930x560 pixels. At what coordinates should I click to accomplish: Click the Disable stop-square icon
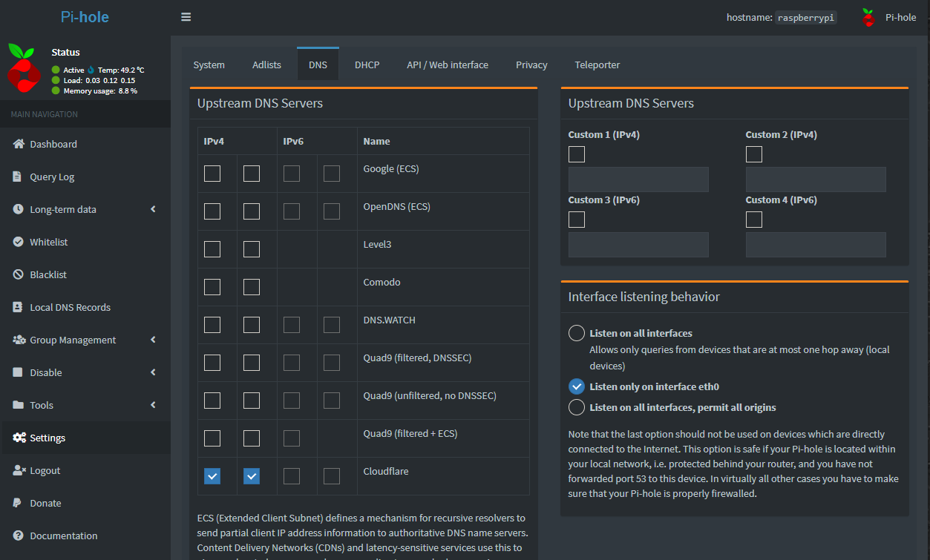(18, 372)
